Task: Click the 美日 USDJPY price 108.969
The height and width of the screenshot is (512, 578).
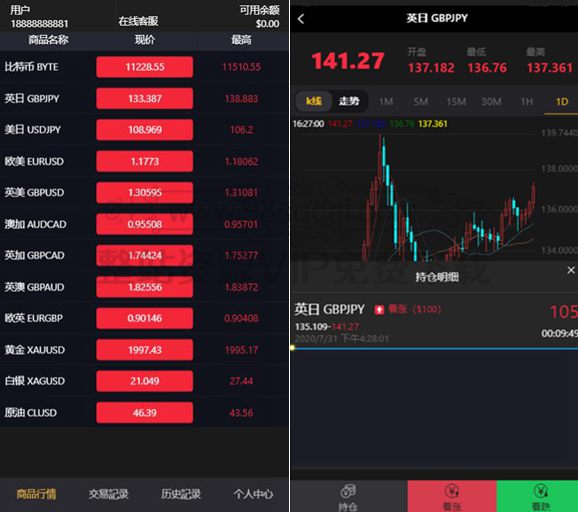Action: [x=144, y=130]
